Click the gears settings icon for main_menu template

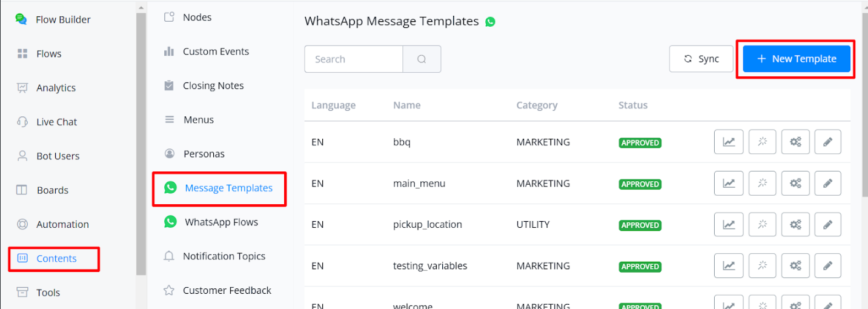(795, 184)
